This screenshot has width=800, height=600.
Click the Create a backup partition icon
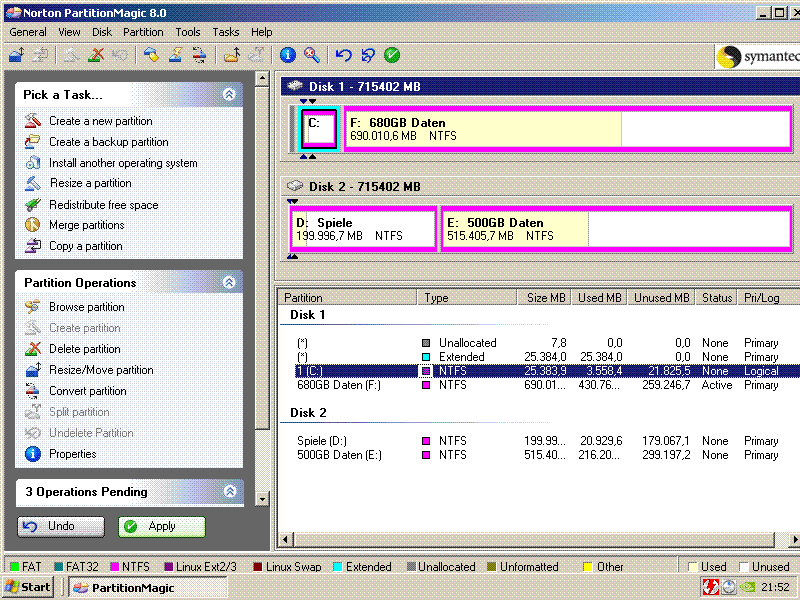[x=33, y=142]
